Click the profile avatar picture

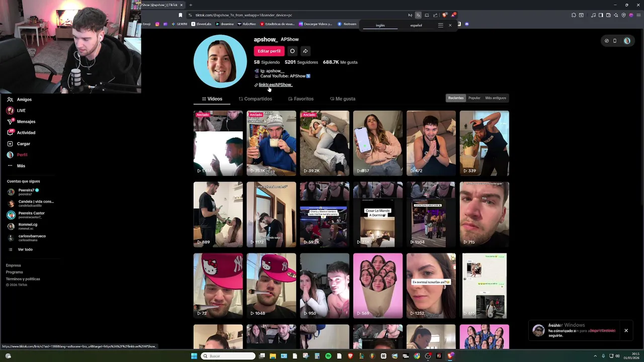tap(220, 61)
